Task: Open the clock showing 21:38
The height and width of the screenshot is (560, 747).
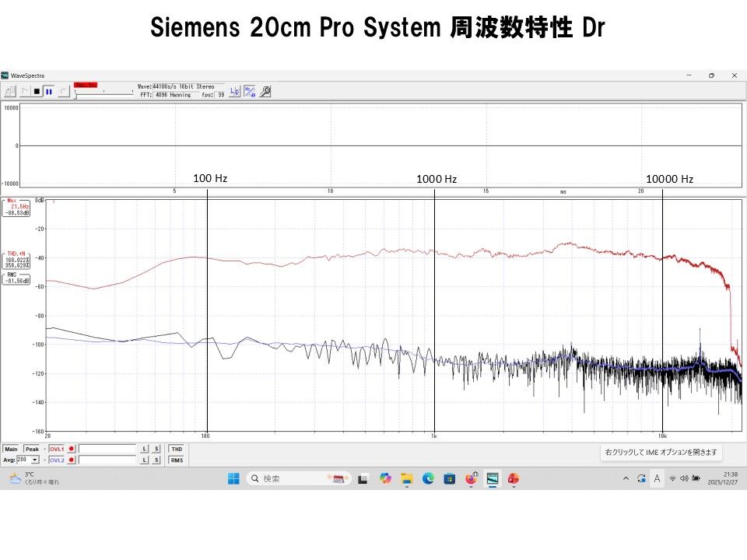Action: click(723, 478)
